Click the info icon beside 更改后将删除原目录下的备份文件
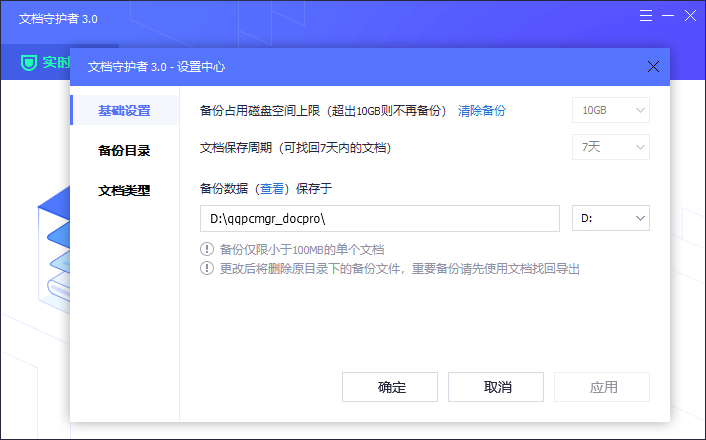The width and height of the screenshot is (706, 440). pyautogui.click(x=207, y=268)
